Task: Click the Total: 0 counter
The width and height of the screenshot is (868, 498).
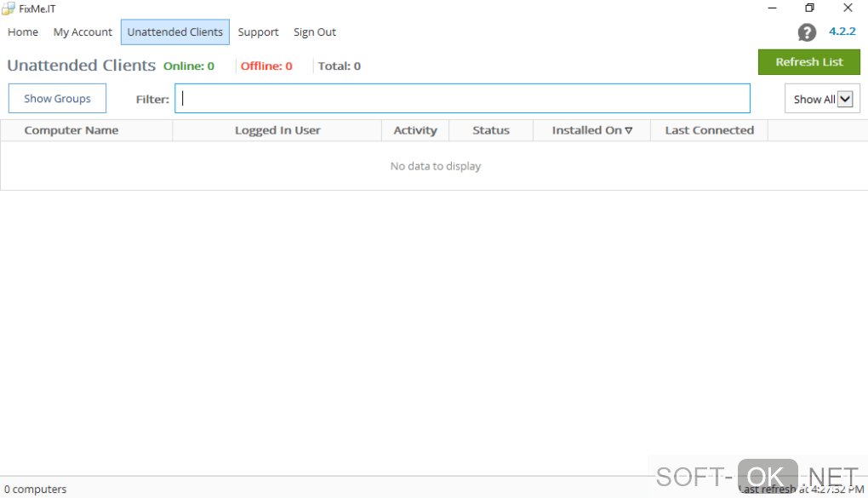Action: click(x=340, y=66)
